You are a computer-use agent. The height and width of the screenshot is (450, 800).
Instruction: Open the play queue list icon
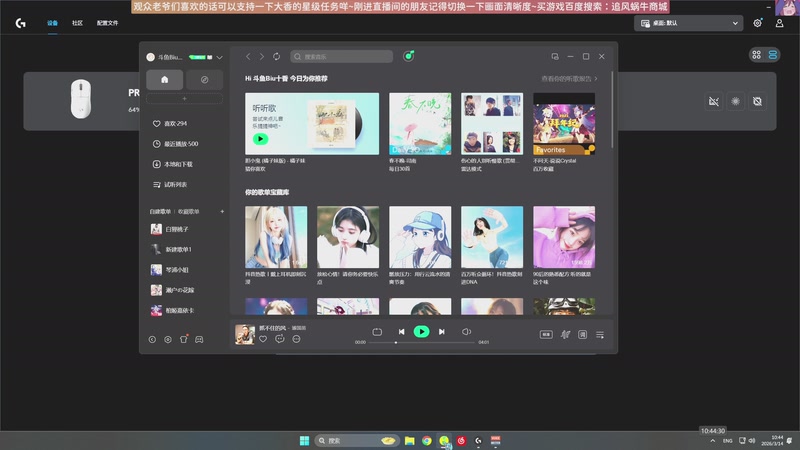[600, 335]
